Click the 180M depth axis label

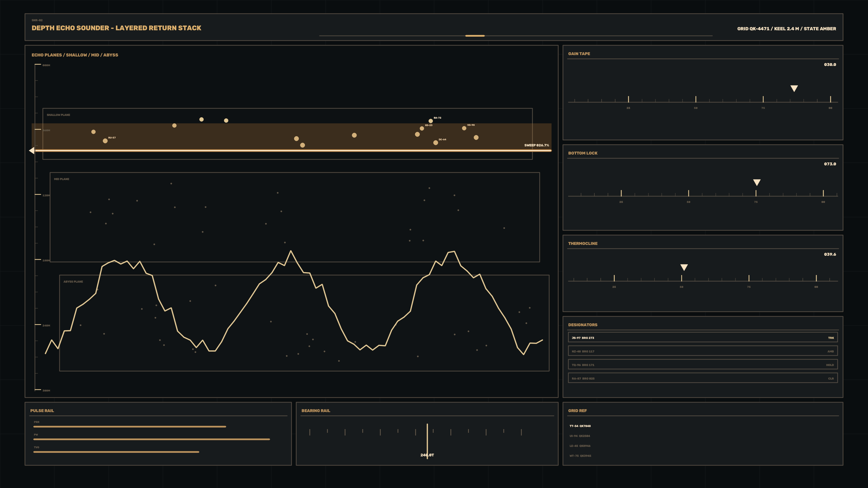coord(46,260)
